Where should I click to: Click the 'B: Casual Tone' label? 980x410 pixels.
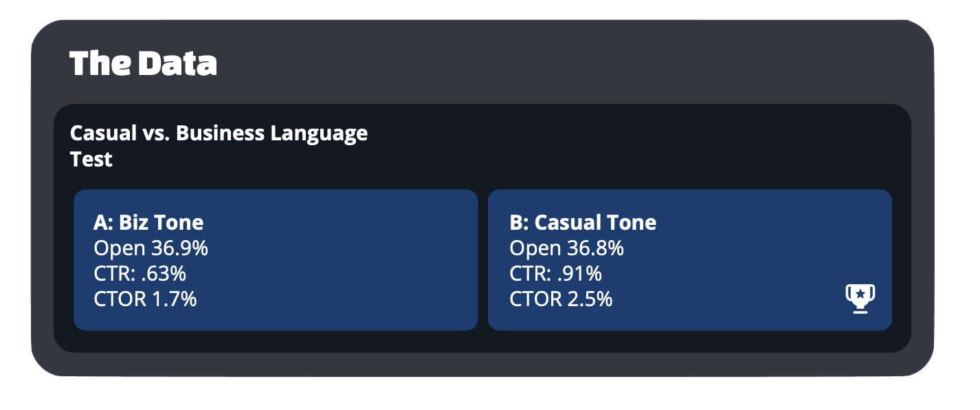(x=583, y=223)
